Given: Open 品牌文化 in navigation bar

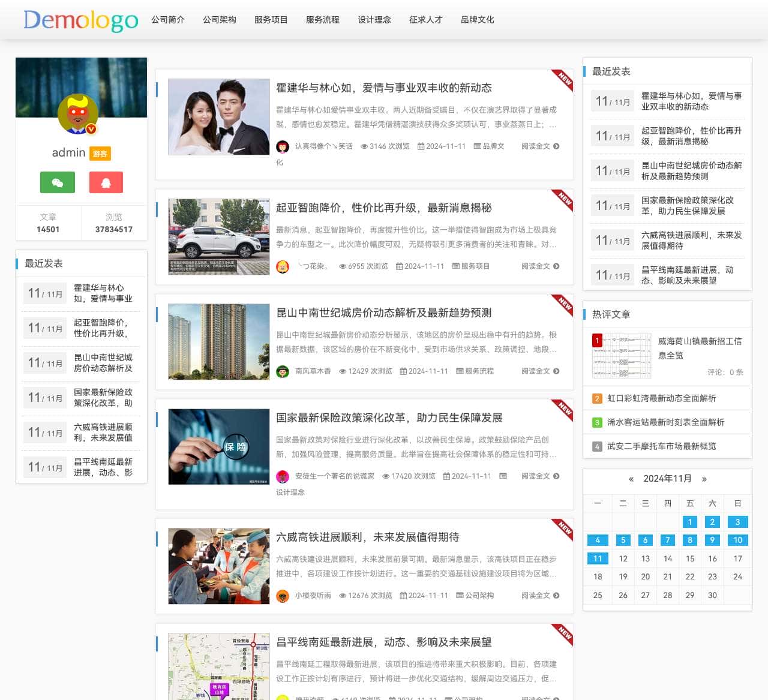Looking at the screenshot, I should [x=478, y=20].
